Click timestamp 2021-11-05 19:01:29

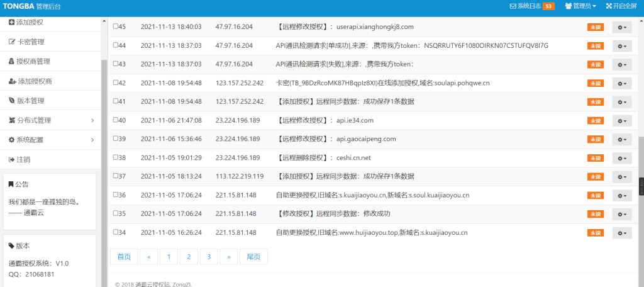[171, 158]
